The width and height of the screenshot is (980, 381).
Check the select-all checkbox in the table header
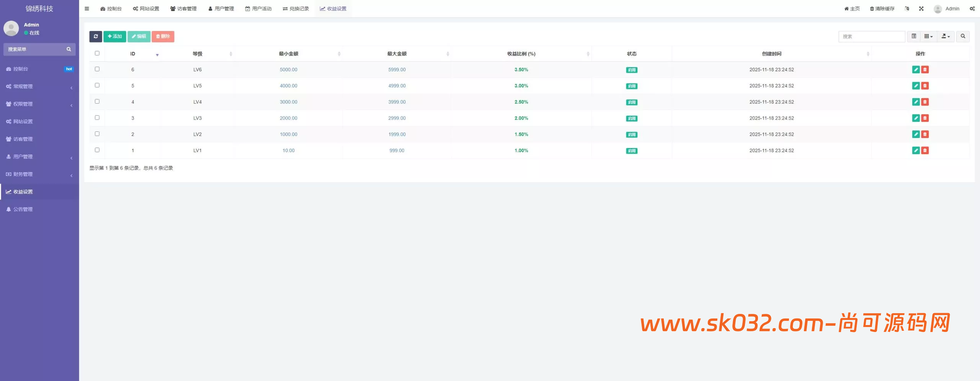(x=97, y=53)
